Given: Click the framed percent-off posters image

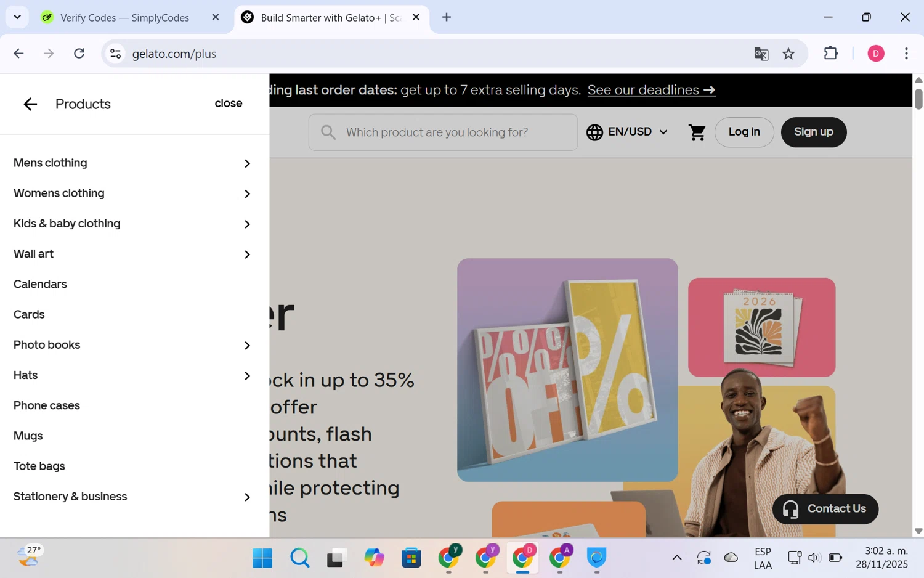Looking at the screenshot, I should pos(567,370).
